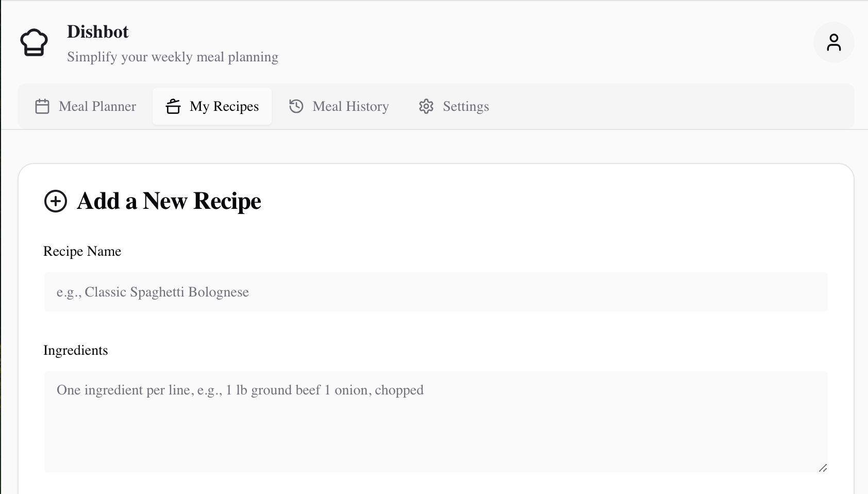
Task: Click the Ingredients label text
Action: click(x=76, y=350)
